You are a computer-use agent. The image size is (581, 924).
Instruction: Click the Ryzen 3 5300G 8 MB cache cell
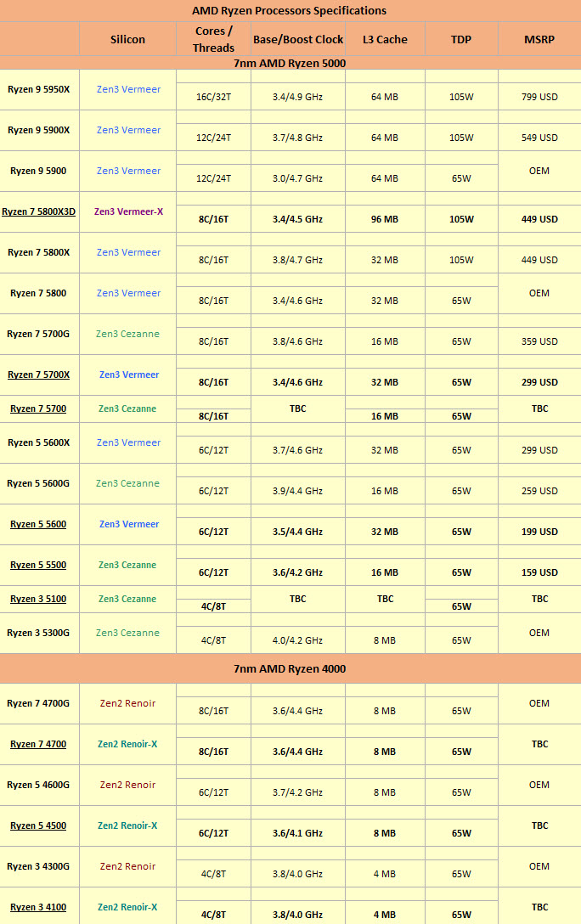pyautogui.click(x=385, y=640)
